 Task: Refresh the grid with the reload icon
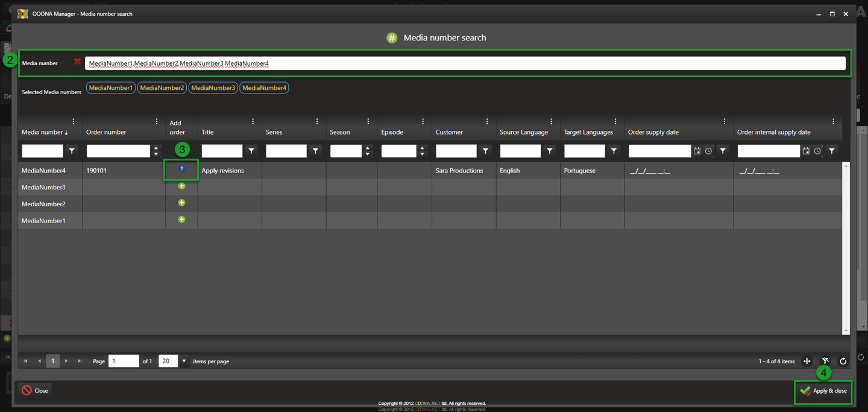843,361
